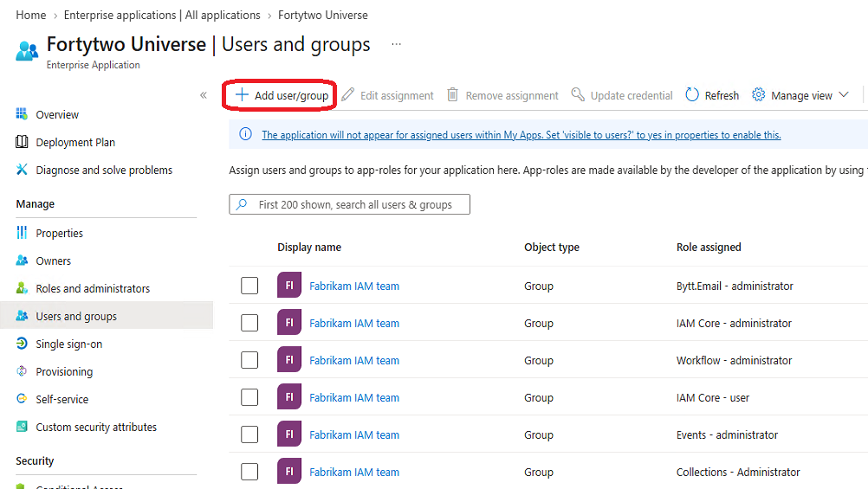Open Diagnose and solve problems
868x489 pixels.
[104, 170]
